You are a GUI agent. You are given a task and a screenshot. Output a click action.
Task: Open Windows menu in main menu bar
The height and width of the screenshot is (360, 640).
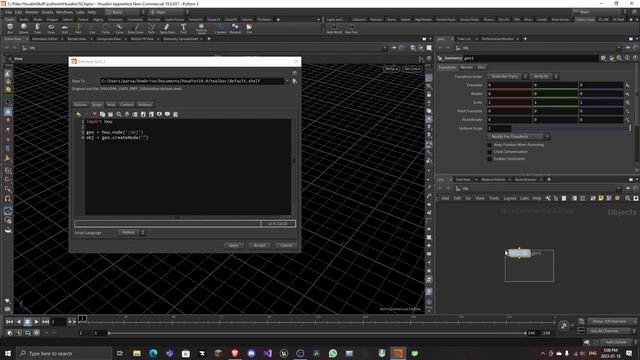64,12
